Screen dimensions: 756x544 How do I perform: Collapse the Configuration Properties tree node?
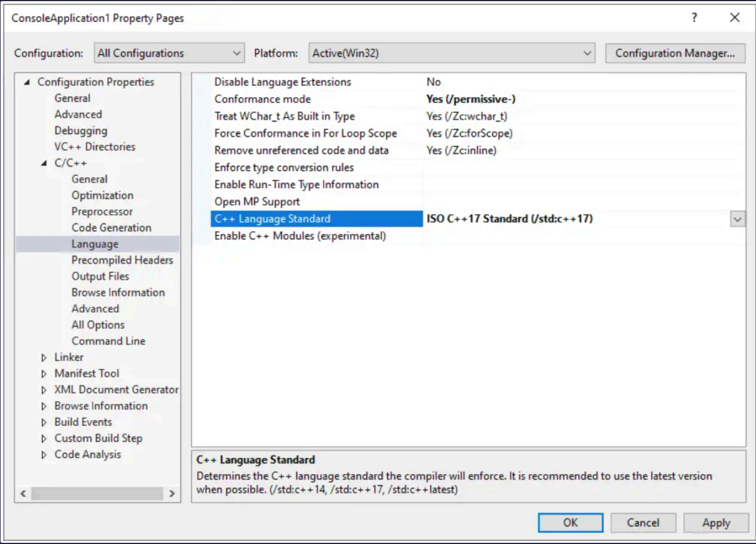(x=26, y=82)
